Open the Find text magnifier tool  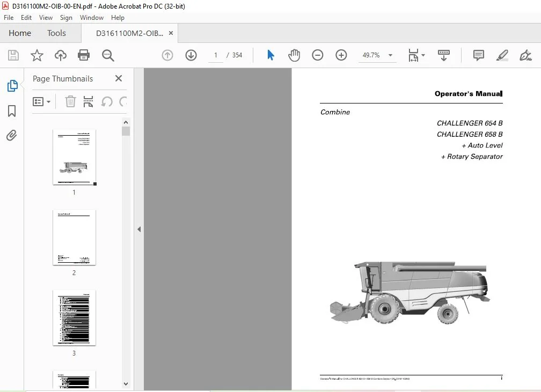(108, 55)
